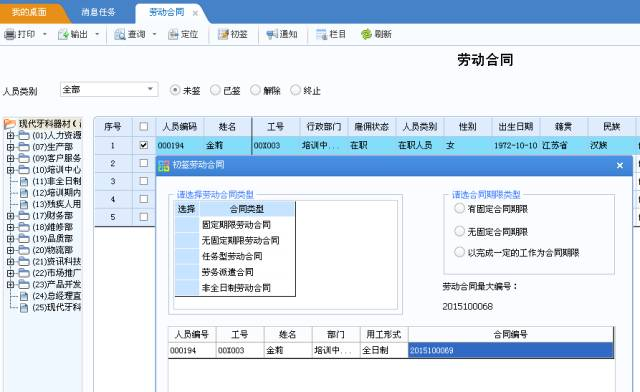Screen dimensions: 640x392
Task: Switch to the 我的桌面 tab
Action: coord(29,12)
